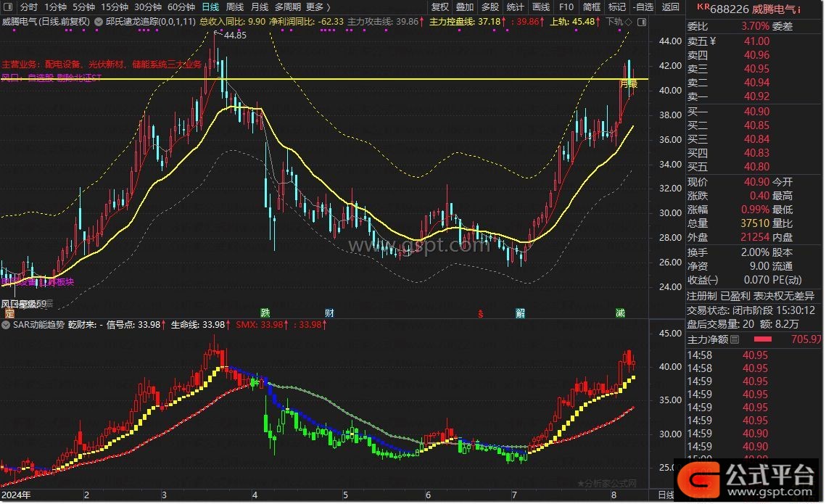Click the info i icon beside 威腾电气
Screen dimensions: 826x504
[799, 9]
